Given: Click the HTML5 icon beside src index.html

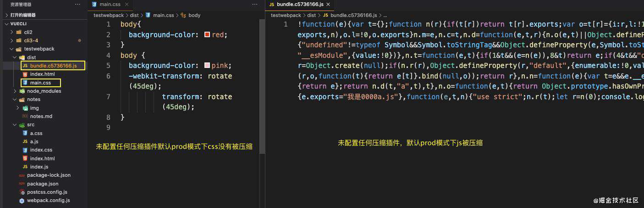Looking at the screenshot, I should [25, 158].
